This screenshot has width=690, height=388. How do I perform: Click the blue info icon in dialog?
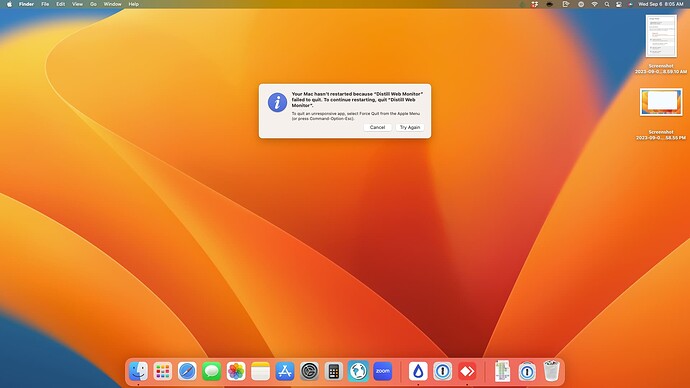(277, 102)
